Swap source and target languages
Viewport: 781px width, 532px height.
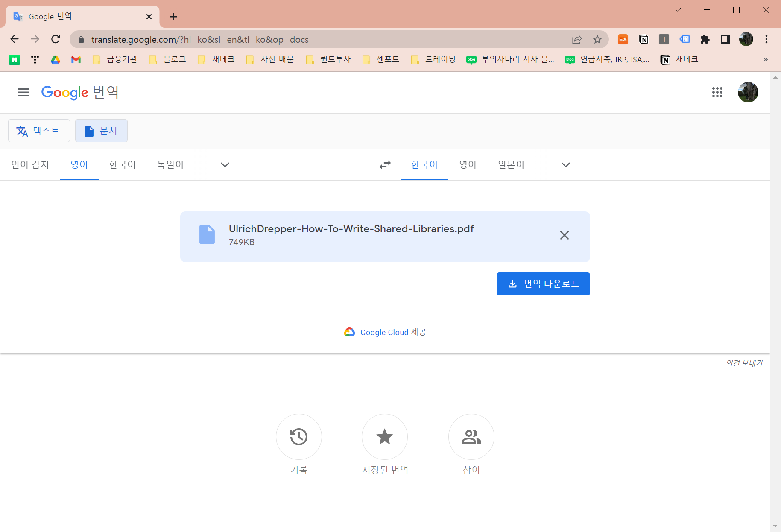385,165
